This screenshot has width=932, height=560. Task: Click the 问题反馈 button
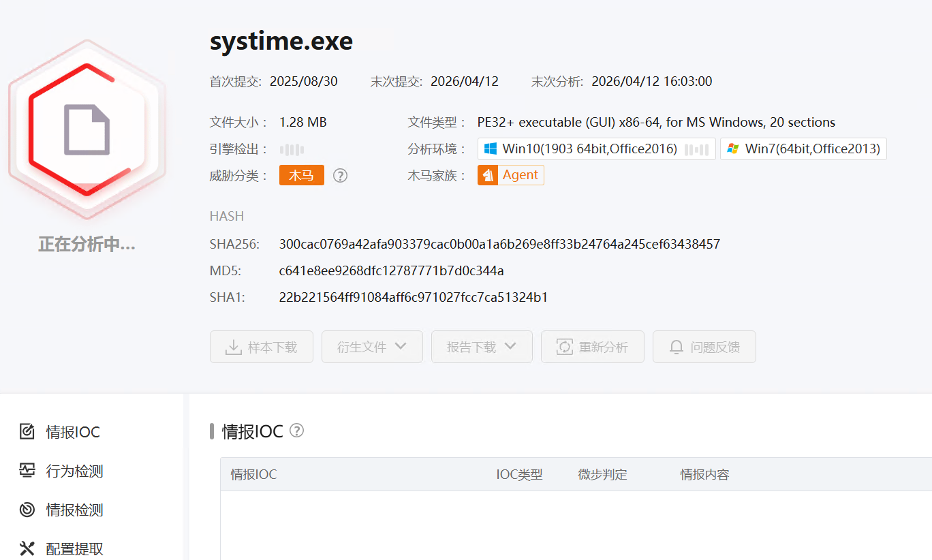click(x=704, y=347)
